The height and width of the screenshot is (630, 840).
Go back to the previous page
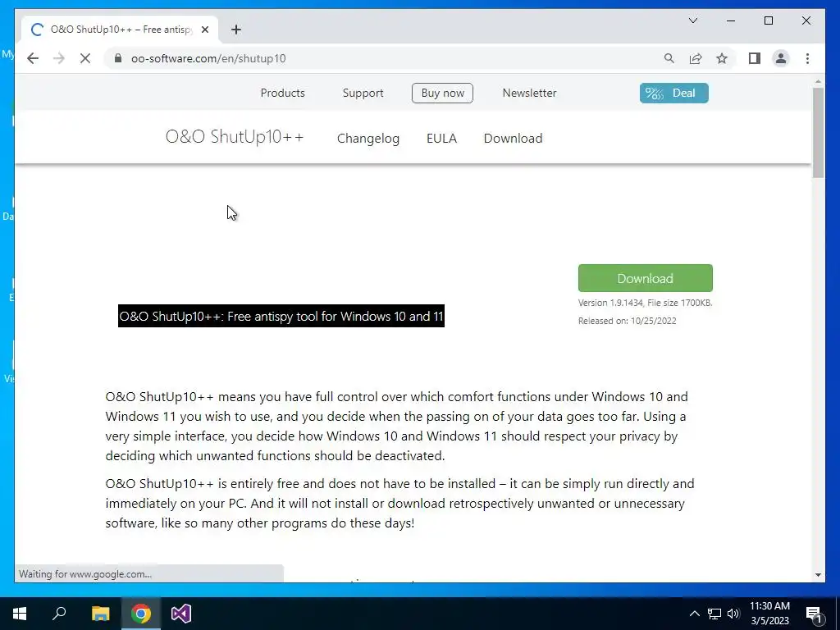[33, 58]
